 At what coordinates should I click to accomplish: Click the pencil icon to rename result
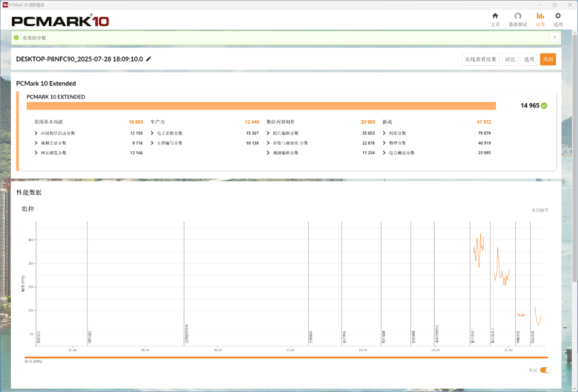point(149,59)
